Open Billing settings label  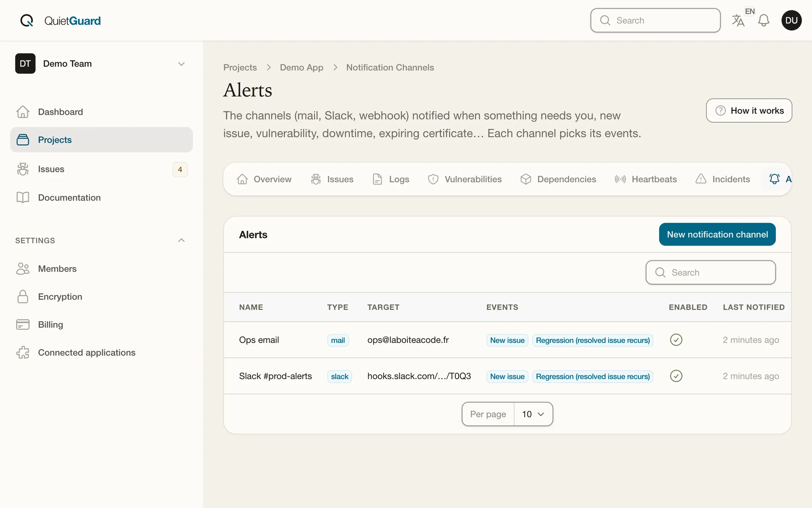point(51,324)
